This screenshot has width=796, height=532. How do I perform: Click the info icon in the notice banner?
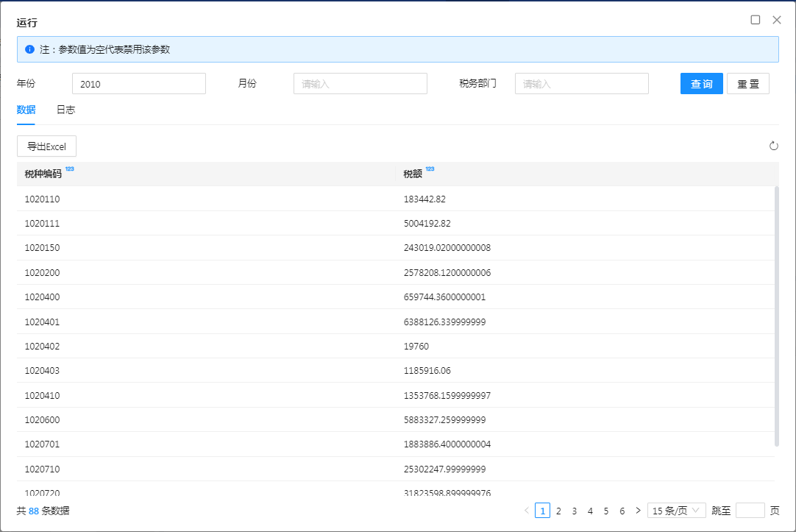tap(29, 49)
